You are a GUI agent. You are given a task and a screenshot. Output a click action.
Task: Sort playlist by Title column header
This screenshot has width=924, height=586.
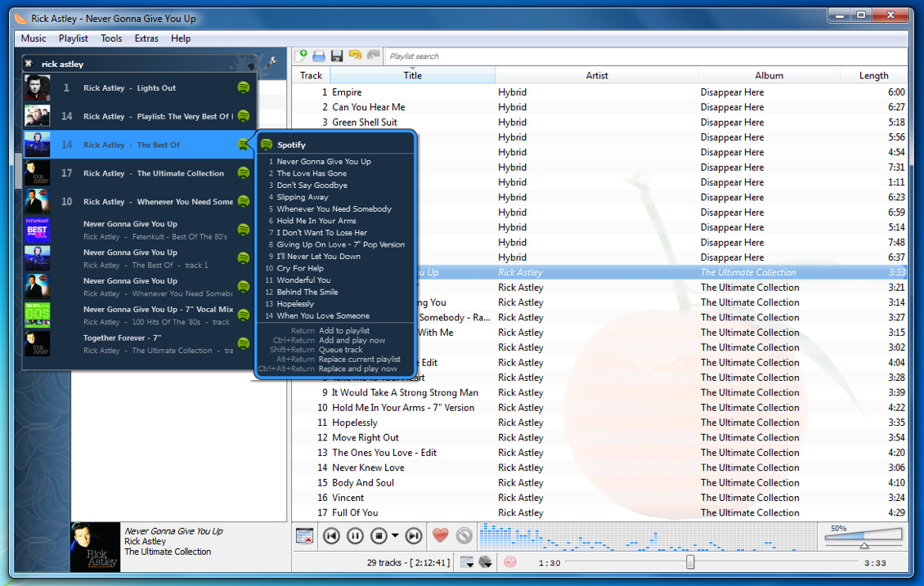[412, 75]
